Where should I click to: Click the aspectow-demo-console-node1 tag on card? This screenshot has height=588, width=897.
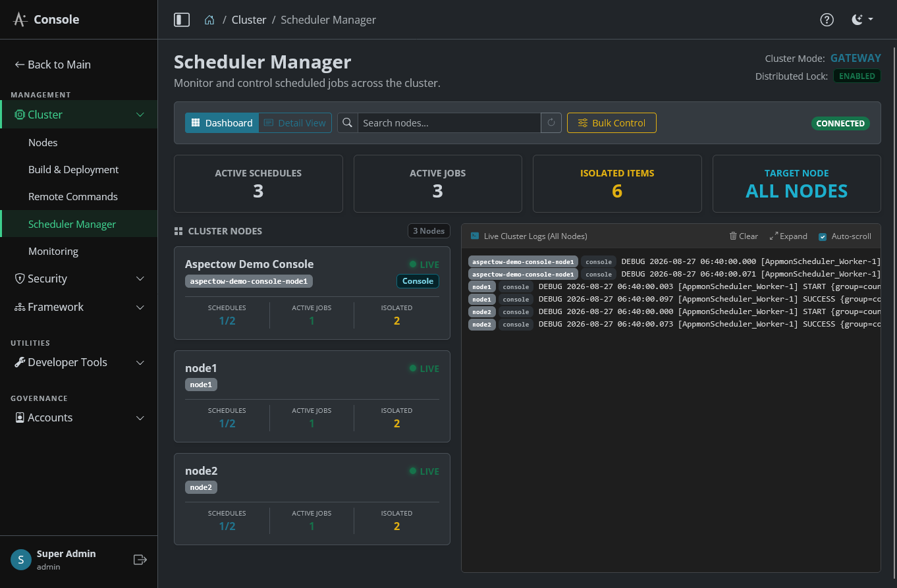tap(249, 281)
